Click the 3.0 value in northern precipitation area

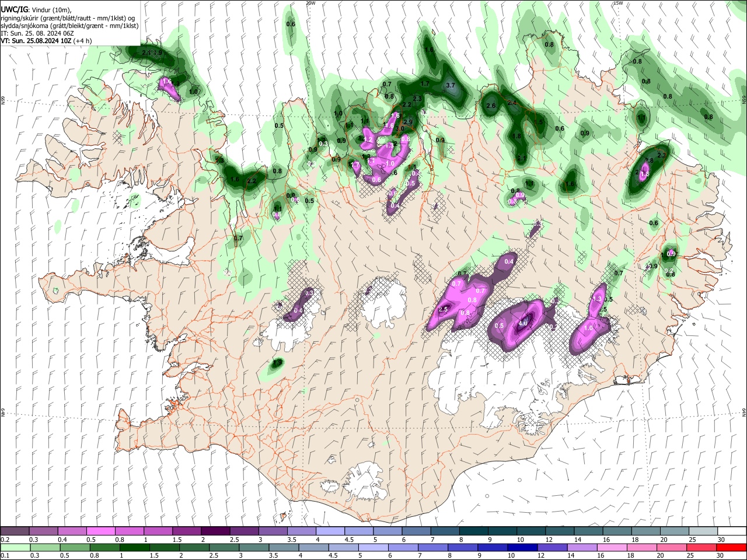(x=400, y=128)
